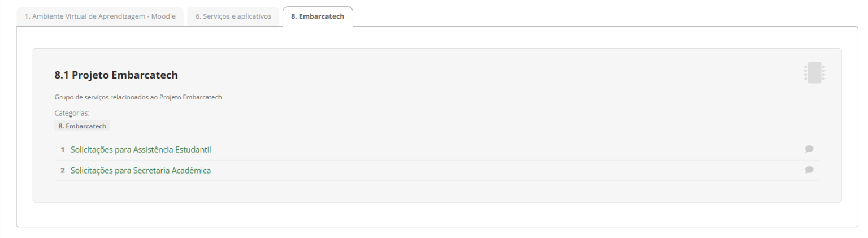This screenshot has width=868, height=238.
Task: Click the service group description text
Action: click(x=138, y=97)
